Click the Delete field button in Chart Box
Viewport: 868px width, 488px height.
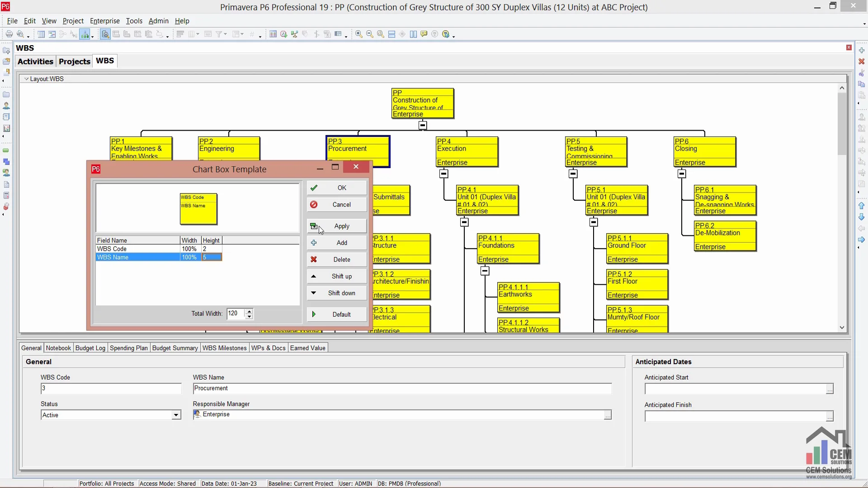click(335, 259)
